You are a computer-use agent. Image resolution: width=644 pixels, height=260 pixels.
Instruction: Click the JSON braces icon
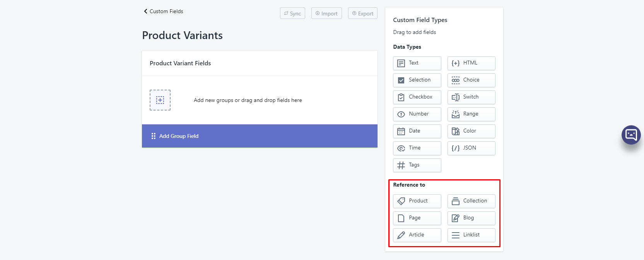click(x=456, y=148)
